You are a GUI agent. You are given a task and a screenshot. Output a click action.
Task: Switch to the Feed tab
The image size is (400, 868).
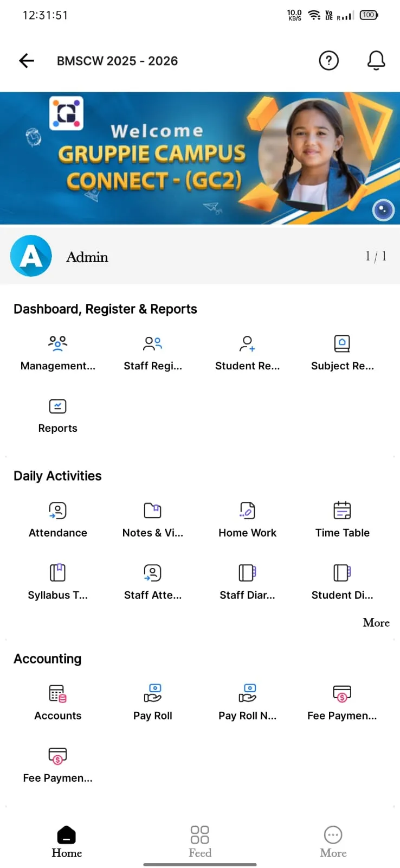point(200,842)
